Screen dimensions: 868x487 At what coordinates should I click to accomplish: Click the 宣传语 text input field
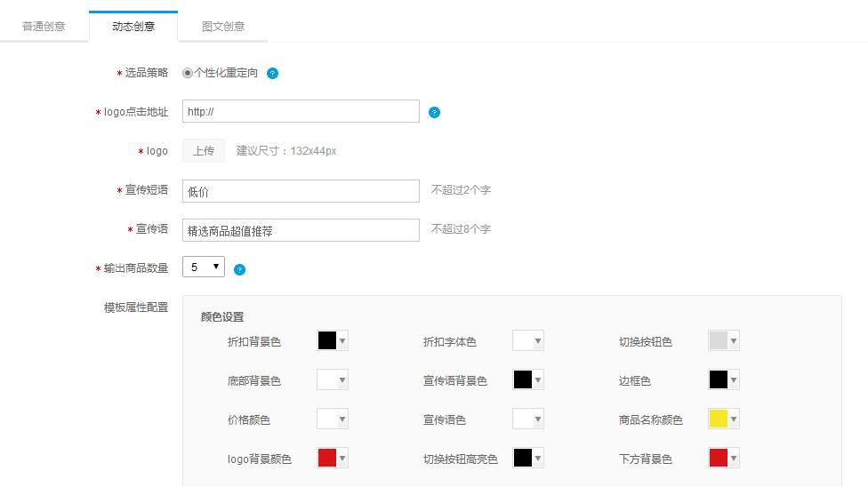(x=301, y=230)
